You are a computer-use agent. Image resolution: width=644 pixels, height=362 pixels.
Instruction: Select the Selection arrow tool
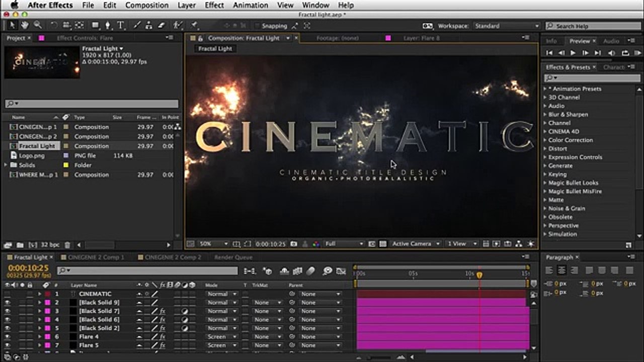12,25
